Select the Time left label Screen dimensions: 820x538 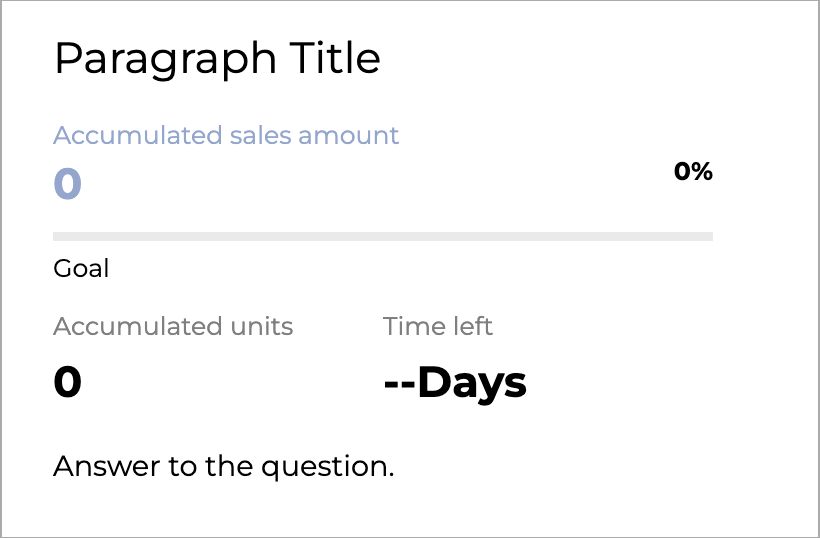(438, 326)
